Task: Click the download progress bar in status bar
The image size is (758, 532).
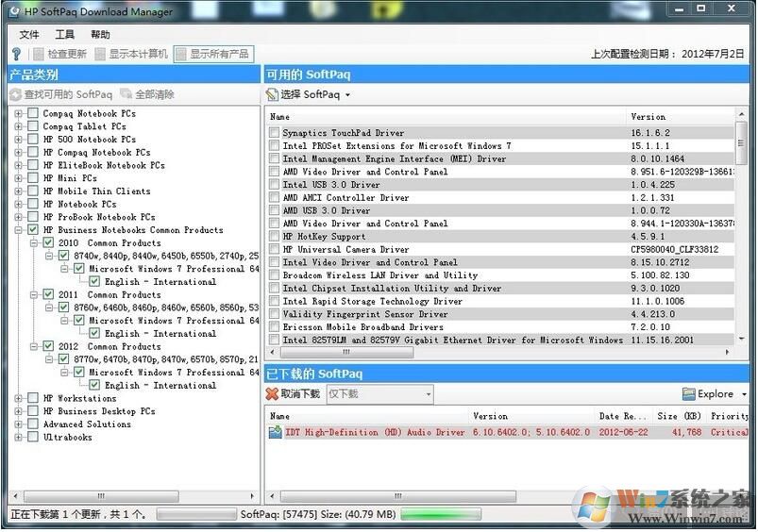Action: point(439,515)
